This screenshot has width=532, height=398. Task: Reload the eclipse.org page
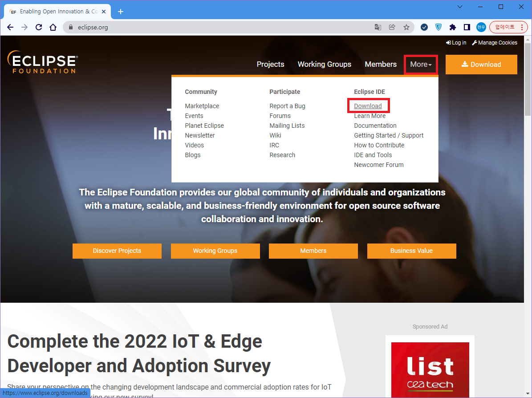click(39, 27)
